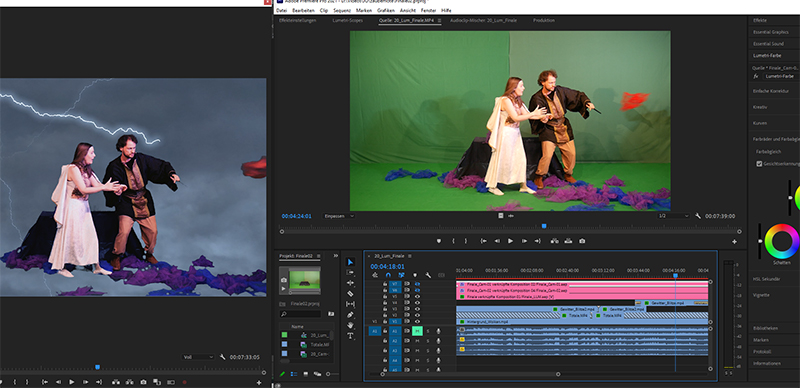Toggle V1 track visibility eye
The image size is (800, 388).
[x=417, y=322]
